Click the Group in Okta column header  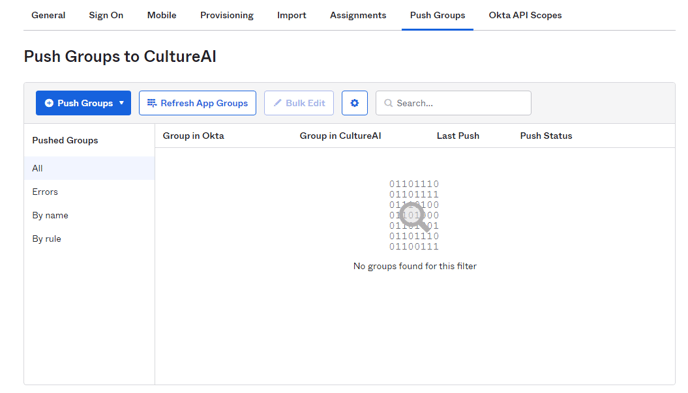(x=194, y=136)
